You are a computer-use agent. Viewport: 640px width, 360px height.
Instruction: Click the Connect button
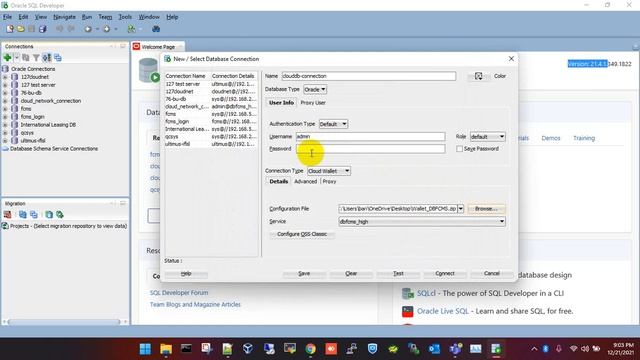tap(445, 273)
